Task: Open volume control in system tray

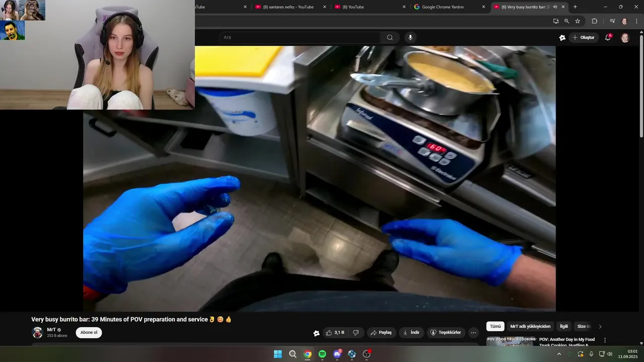Action: [x=609, y=354]
